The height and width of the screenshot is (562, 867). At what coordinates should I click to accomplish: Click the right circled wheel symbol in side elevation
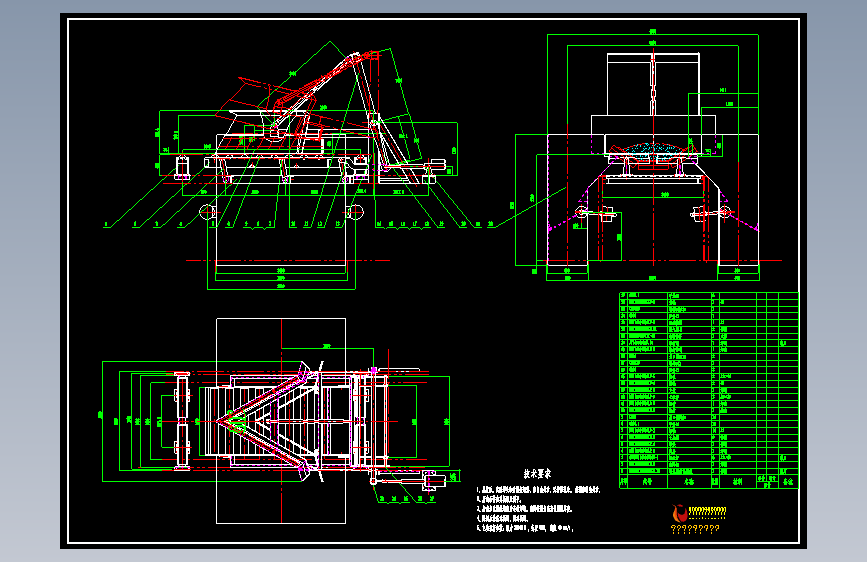click(x=356, y=212)
